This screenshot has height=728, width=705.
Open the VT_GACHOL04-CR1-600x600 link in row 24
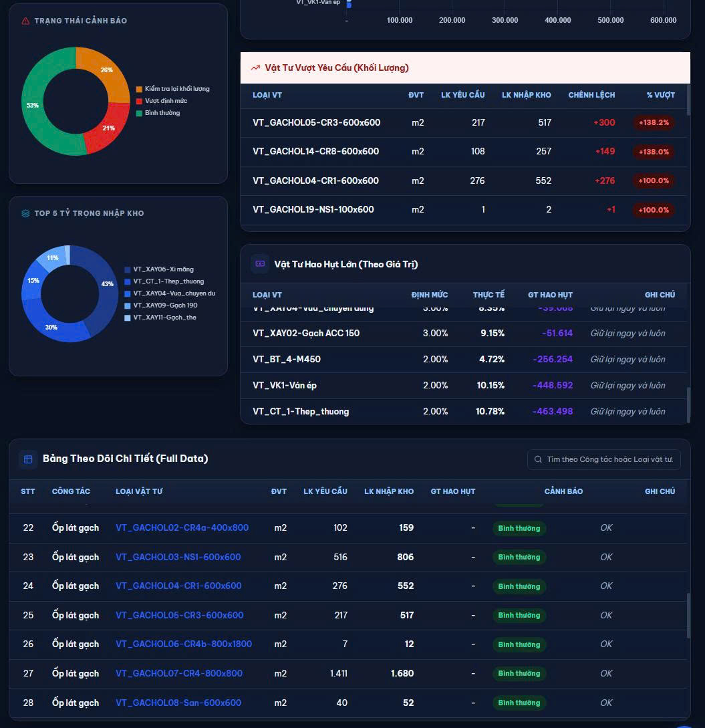click(x=178, y=586)
